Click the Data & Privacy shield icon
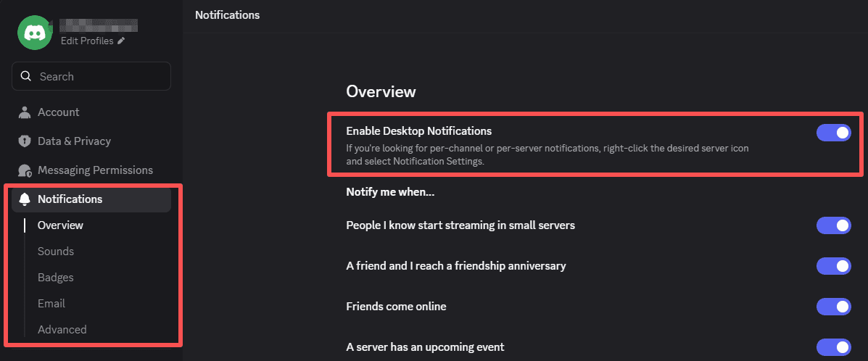The height and width of the screenshot is (361, 868). (25, 141)
